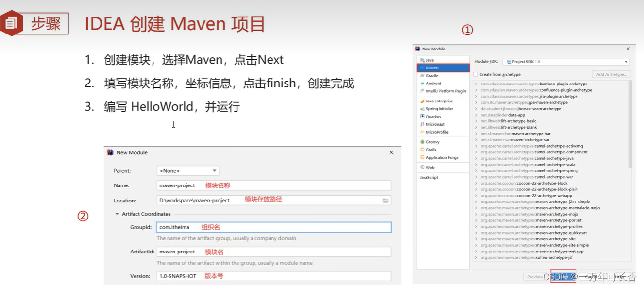Select MicroProfile module type

point(442,132)
